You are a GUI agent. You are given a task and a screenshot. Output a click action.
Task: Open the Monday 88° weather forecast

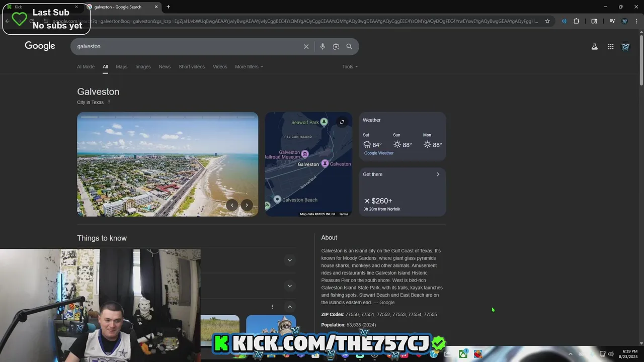(433, 141)
